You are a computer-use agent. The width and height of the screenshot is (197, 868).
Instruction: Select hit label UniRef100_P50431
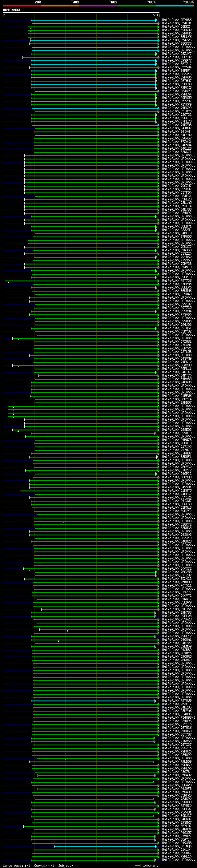[176, 812]
